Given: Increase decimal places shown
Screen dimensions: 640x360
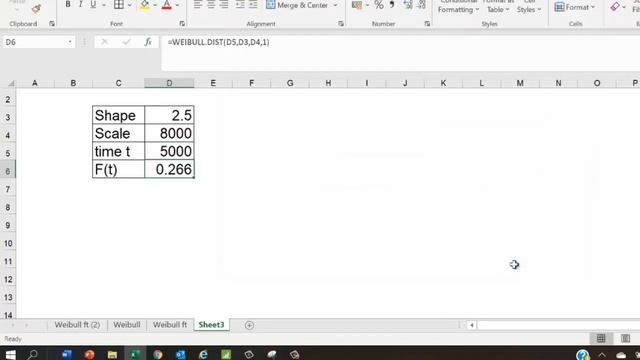Looking at the screenshot, I should pos(408,5).
